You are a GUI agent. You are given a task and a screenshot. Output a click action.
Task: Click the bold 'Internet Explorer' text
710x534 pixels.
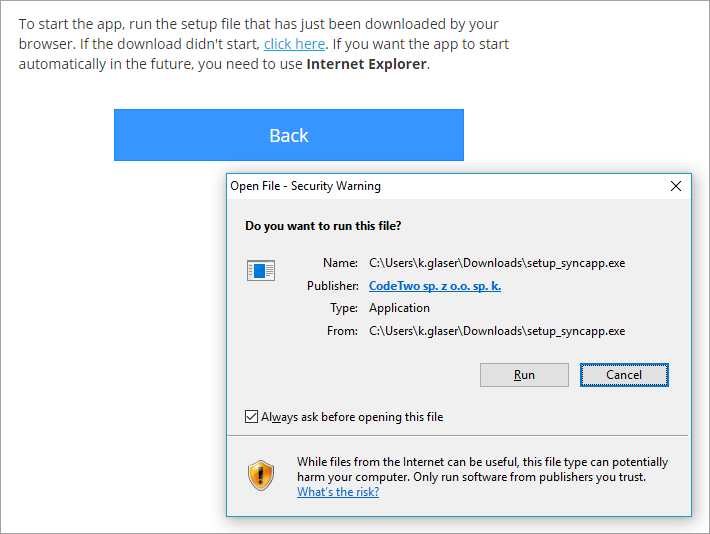[x=367, y=65]
